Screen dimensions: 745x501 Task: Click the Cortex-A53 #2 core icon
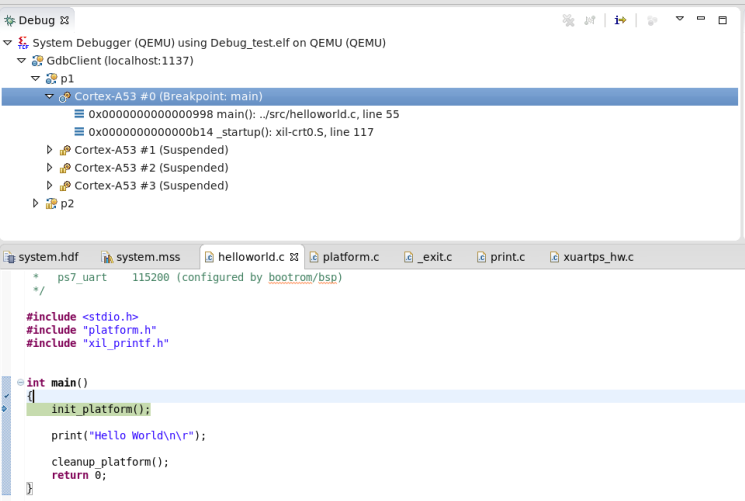[x=65, y=168]
